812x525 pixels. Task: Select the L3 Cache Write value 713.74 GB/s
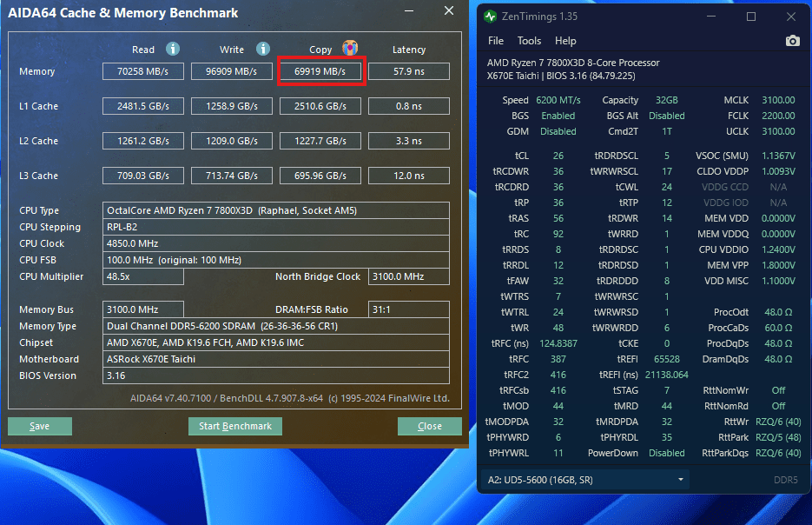(x=232, y=176)
